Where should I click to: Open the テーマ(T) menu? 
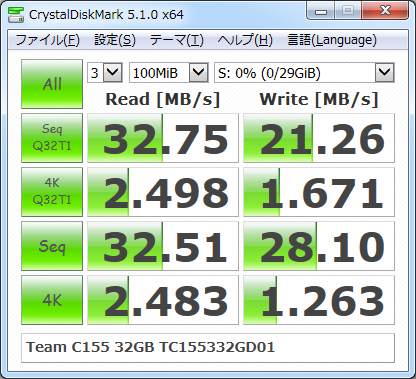click(176, 40)
